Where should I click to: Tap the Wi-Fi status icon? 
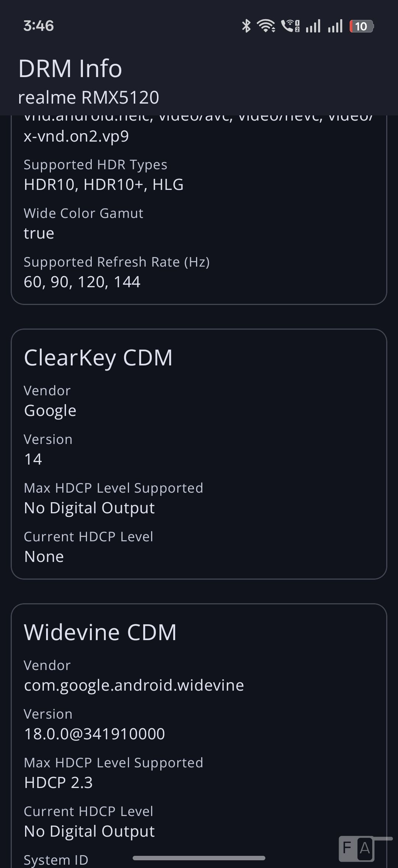pos(266,26)
